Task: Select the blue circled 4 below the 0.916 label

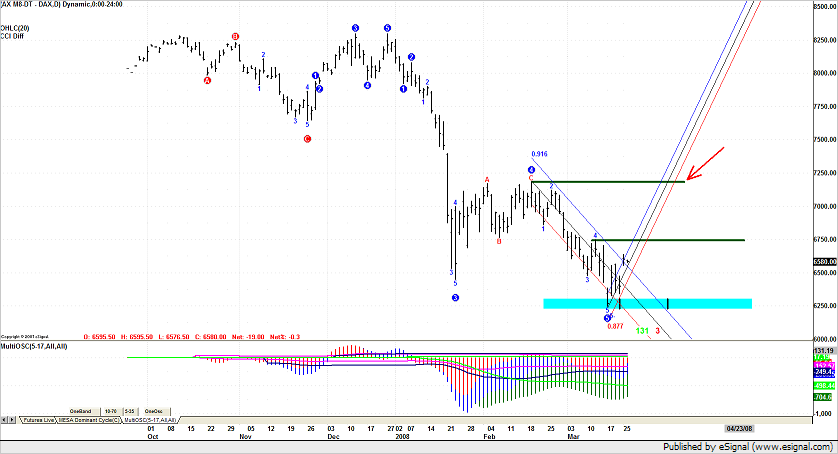Action: (532, 170)
